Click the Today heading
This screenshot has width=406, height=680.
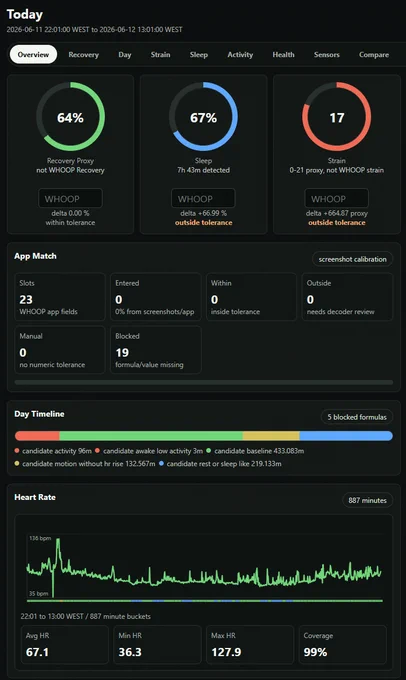click(25, 14)
